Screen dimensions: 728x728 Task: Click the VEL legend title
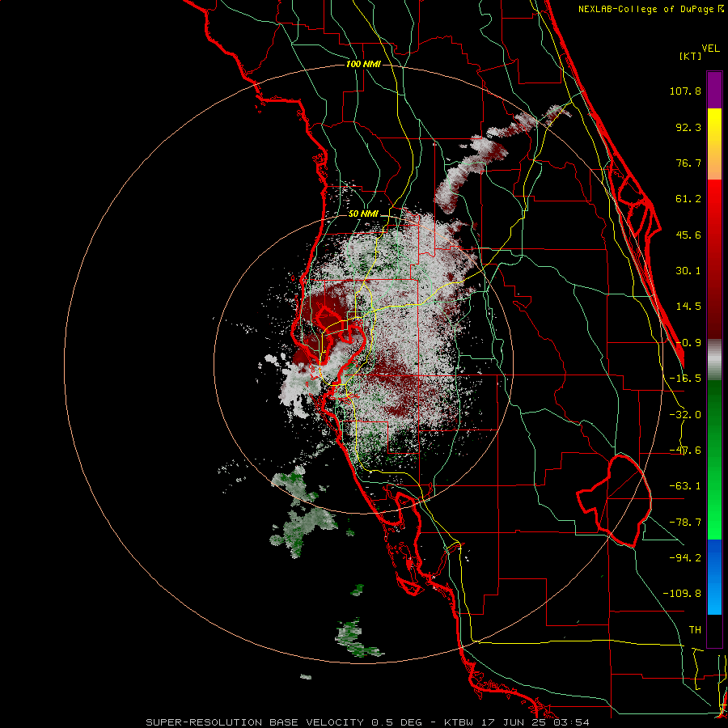tap(710, 49)
